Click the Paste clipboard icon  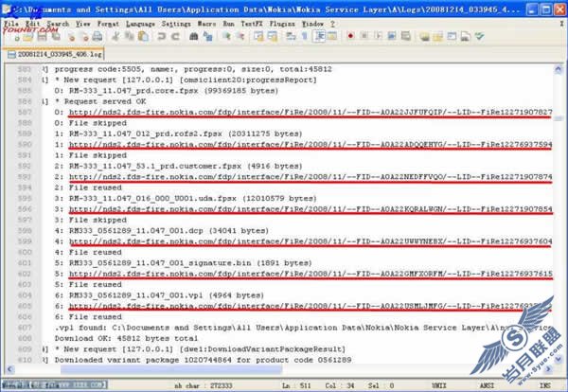144,37
